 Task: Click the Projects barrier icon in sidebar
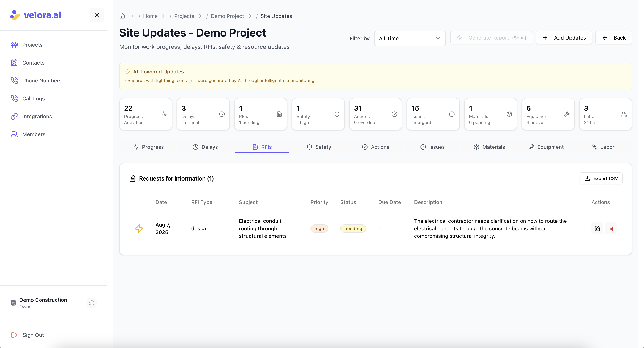(14, 45)
